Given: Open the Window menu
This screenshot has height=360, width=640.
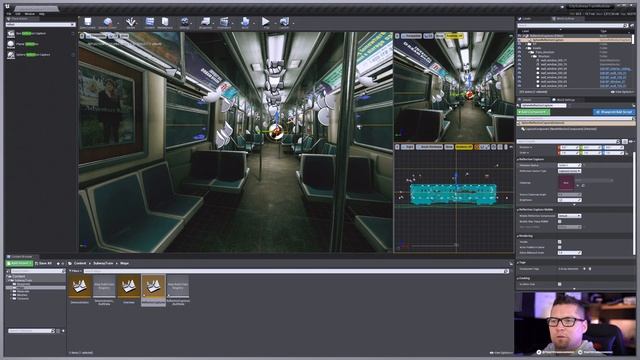Looking at the screenshot, I should [x=29, y=14].
